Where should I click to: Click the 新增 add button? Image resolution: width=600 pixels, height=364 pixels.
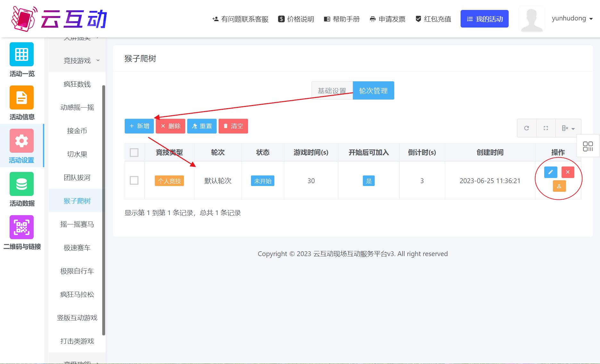click(139, 126)
